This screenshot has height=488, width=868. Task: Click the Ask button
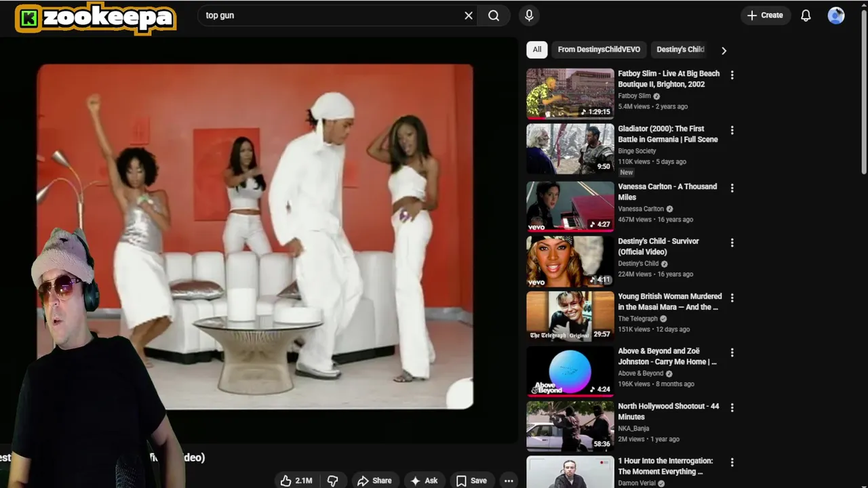coord(424,481)
